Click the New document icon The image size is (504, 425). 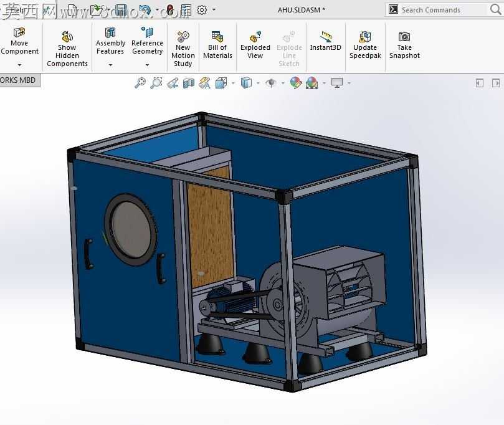tap(72, 10)
